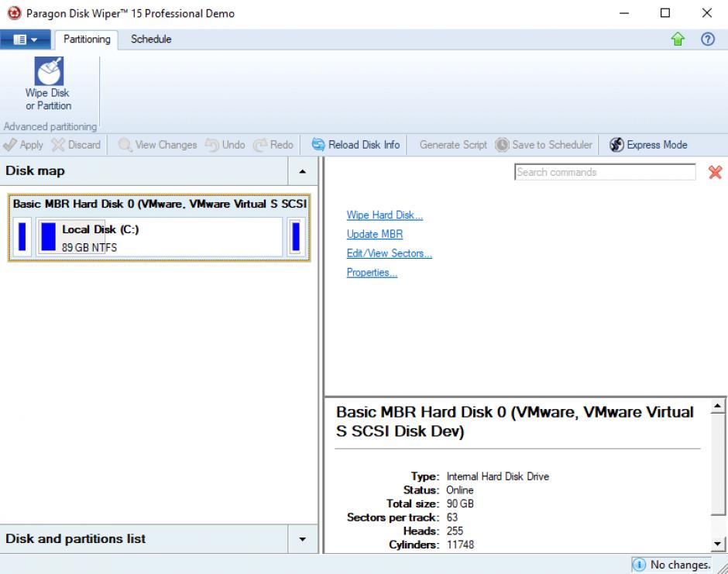The image size is (728, 574).
Task: Click the Paragon Disk Wiper title bar icon
Action: click(14, 13)
